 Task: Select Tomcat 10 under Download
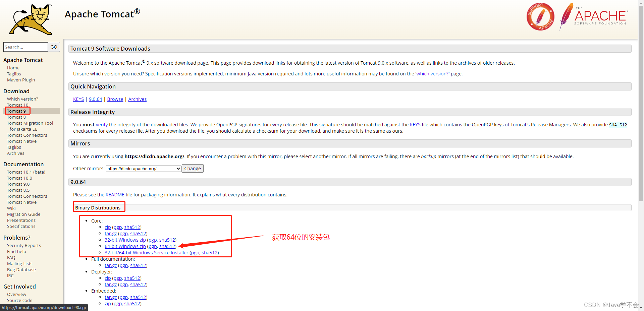pyautogui.click(x=18, y=105)
